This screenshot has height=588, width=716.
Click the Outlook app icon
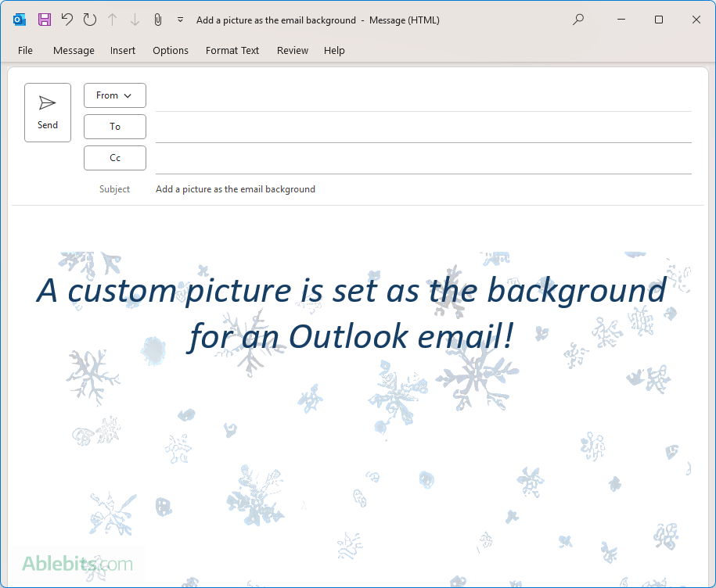(x=18, y=19)
